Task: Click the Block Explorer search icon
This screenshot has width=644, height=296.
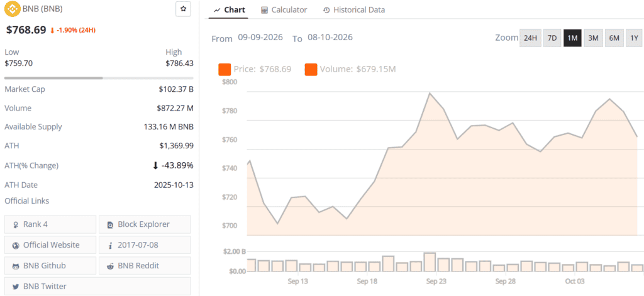Action: 110,225
